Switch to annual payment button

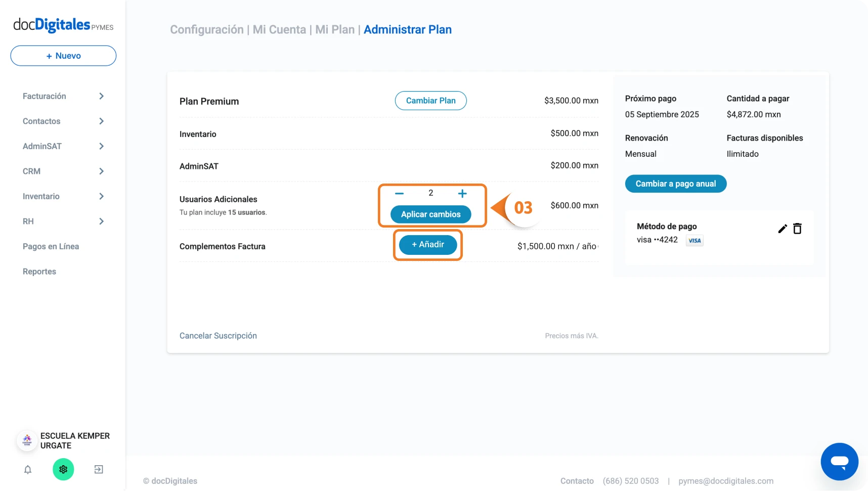tap(676, 184)
